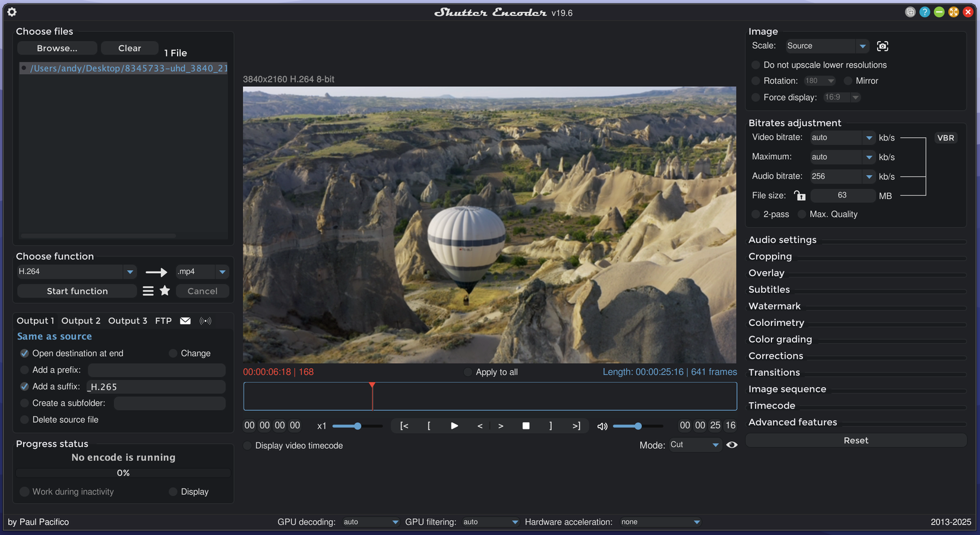
Task: Enable the 2-pass encoding option
Action: click(756, 214)
